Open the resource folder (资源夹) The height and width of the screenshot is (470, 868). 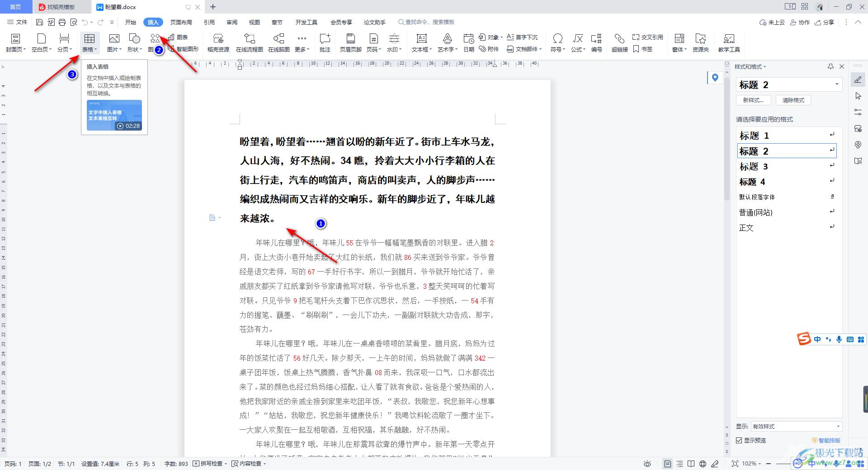[701, 43]
